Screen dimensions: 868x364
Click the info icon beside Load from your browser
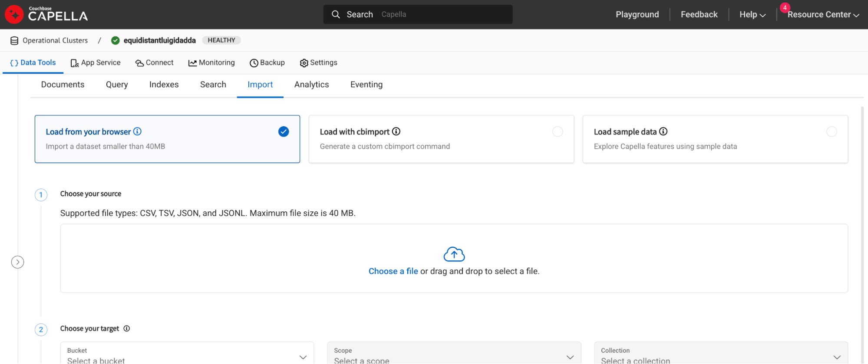click(137, 131)
